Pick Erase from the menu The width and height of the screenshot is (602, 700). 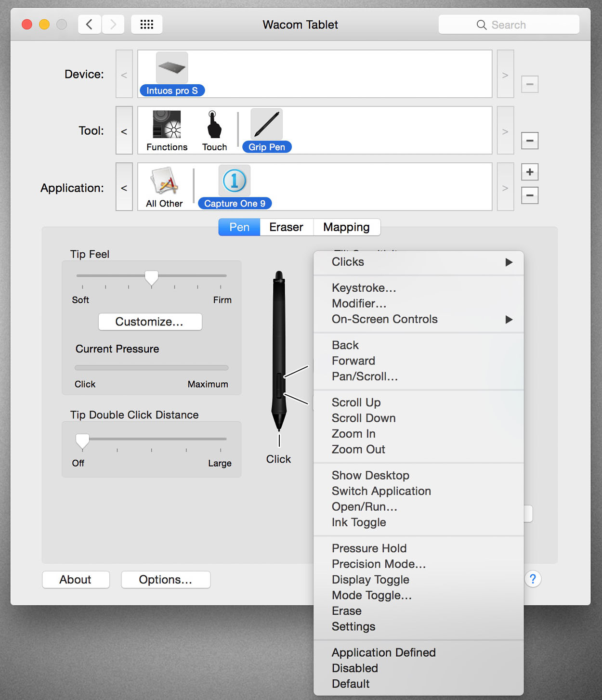tap(419, 611)
